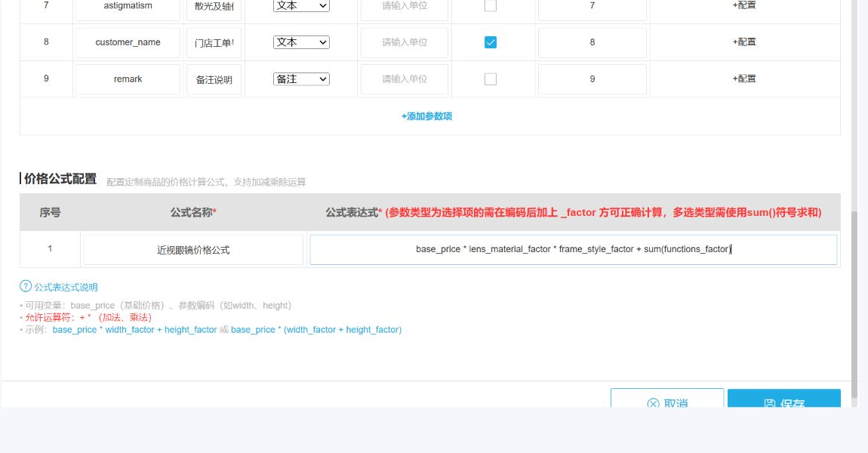Tick the checkbox in the remark row
The height and width of the screenshot is (453, 868).
pyautogui.click(x=491, y=79)
